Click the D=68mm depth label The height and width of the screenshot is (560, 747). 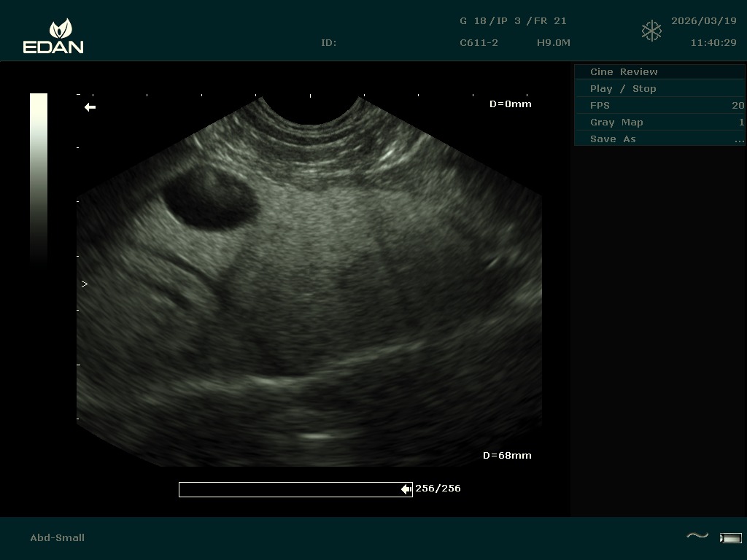click(507, 456)
